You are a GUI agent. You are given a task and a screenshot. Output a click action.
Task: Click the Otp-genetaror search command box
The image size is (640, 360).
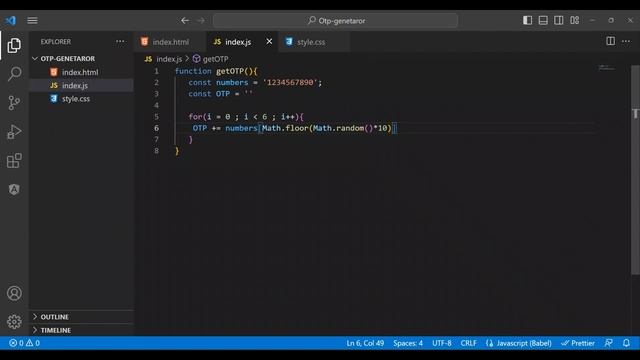coord(335,20)
